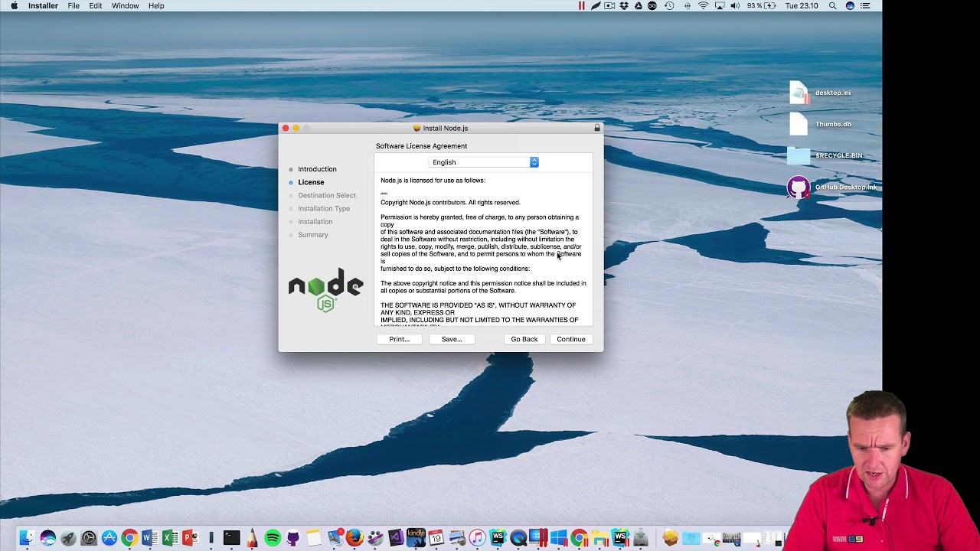
Task: Open Spotlight search magnifier in menu bar
Action: click(832, 5)
